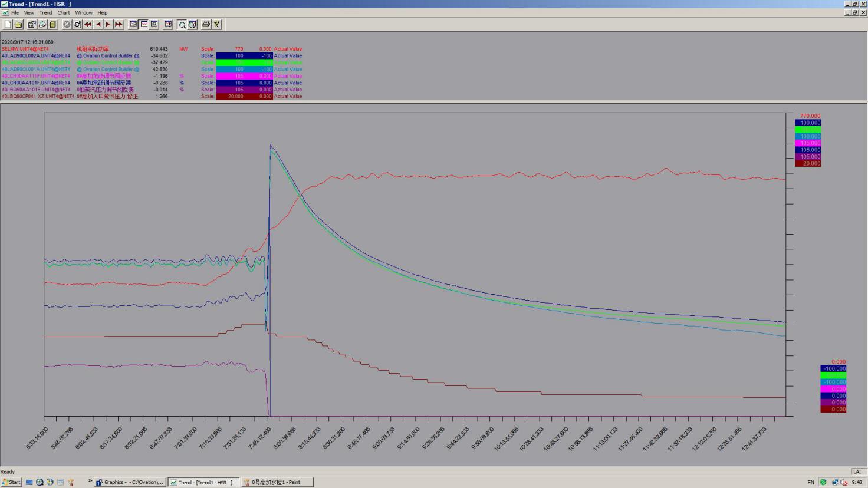868x488 pixels.
Task: Expand hidden quick launch items chevron
Action: click(90, 482)
